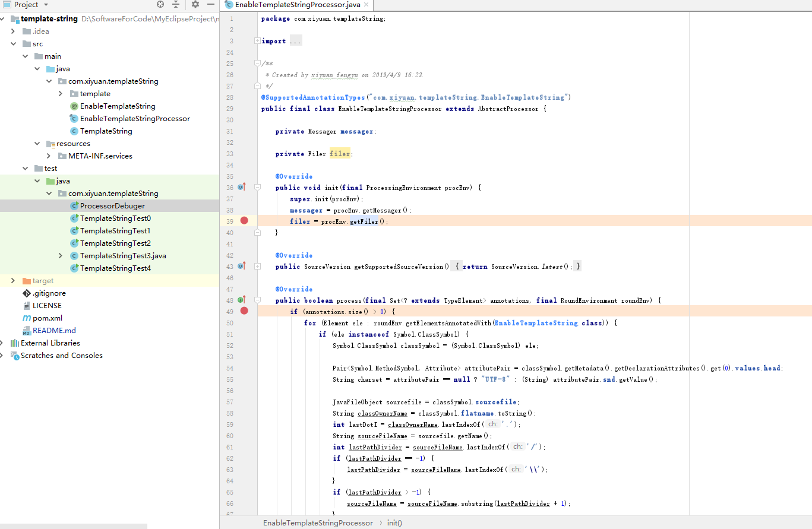
Task: Click the EnableTemplateStringProcessor breadcrumb
Action: [318, 522]
